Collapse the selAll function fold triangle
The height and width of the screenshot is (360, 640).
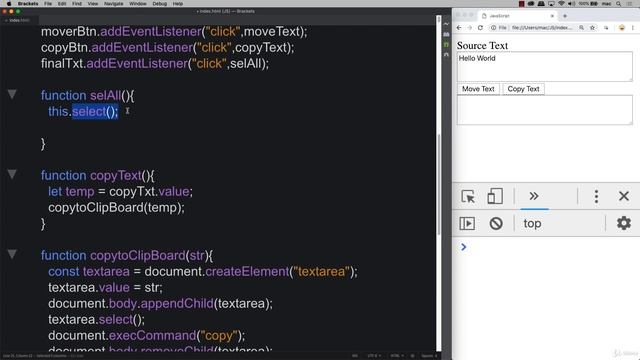pos(12,94)
